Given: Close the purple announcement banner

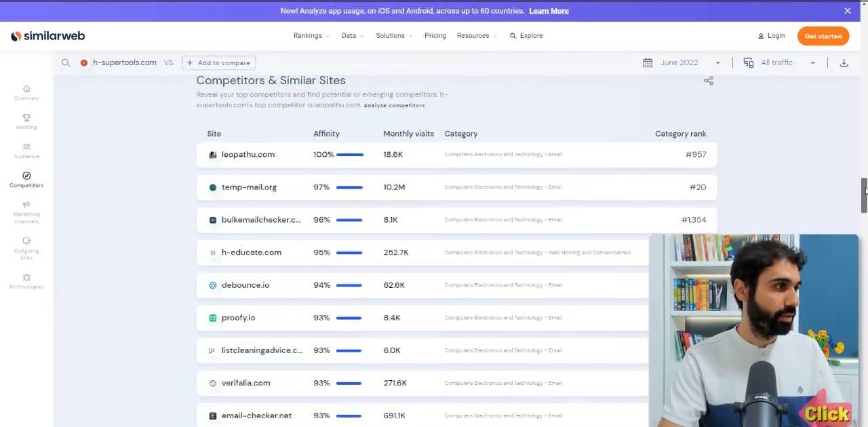Looking at the screenshot, I should click(x=847, y=11).
